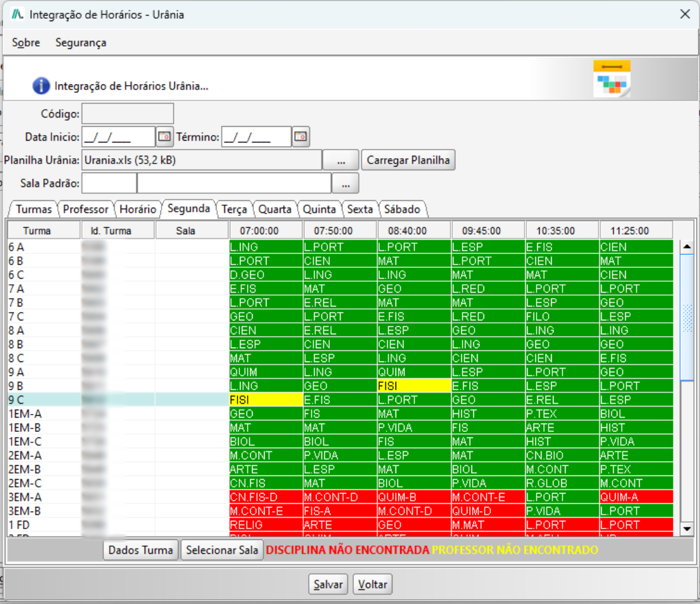Viewport: 700px width, 604px height.
Task: Click the 08:40:00 column header
Action: tap(414, 230)
